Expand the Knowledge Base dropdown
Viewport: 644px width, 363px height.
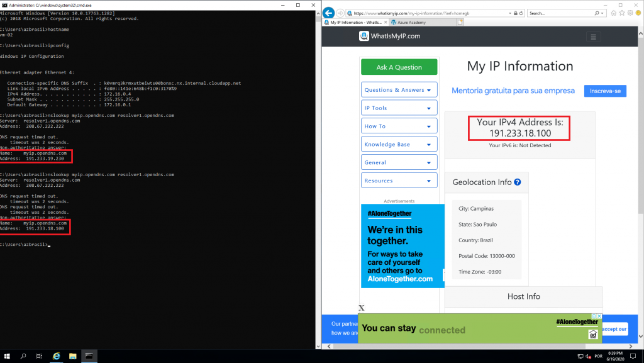pyautogui.click(x=399, y=144)
